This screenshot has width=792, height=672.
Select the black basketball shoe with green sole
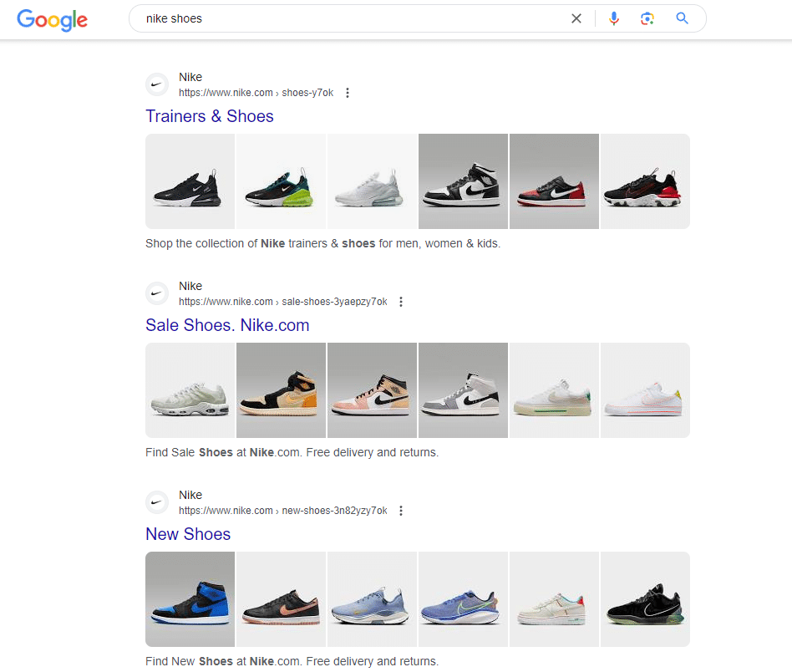click(645, 599)
